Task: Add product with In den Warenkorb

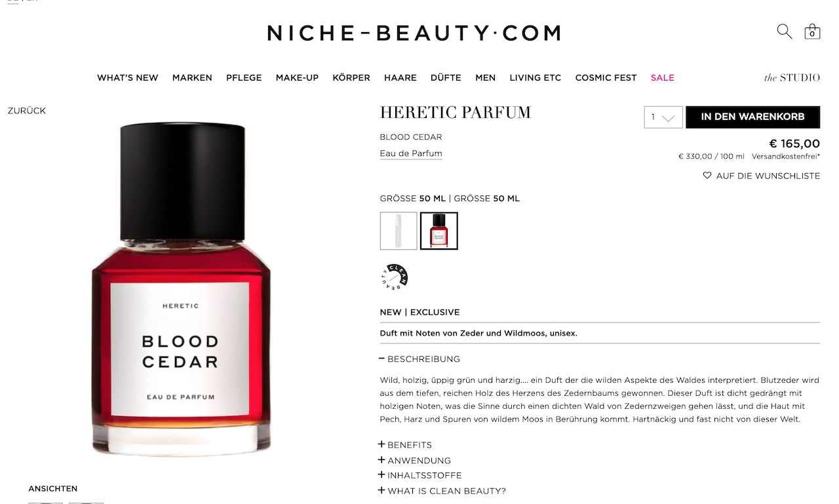Action: pos(752,117)
